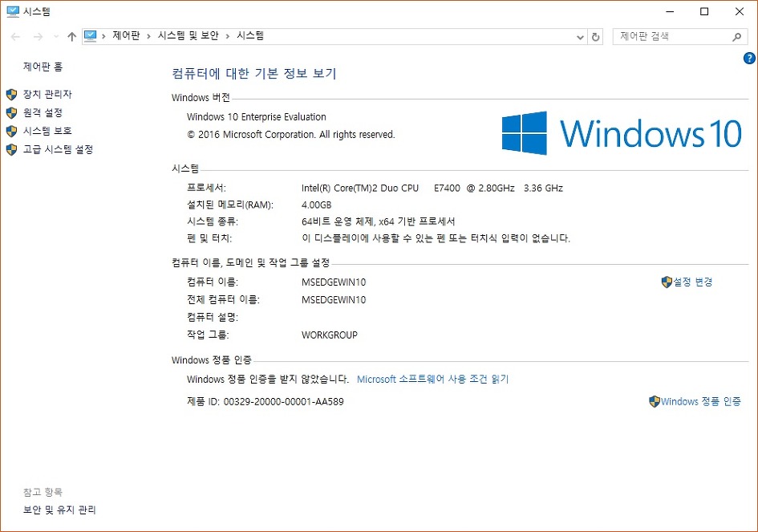Click the Windows 10 logo image

click(621, 133)
